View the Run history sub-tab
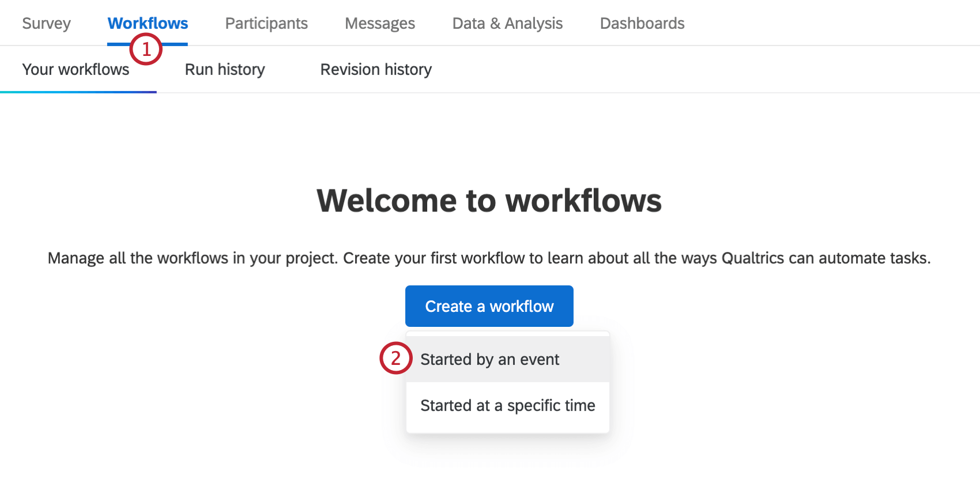The height and width of the screenshot is (490, 980). (225, 69)
